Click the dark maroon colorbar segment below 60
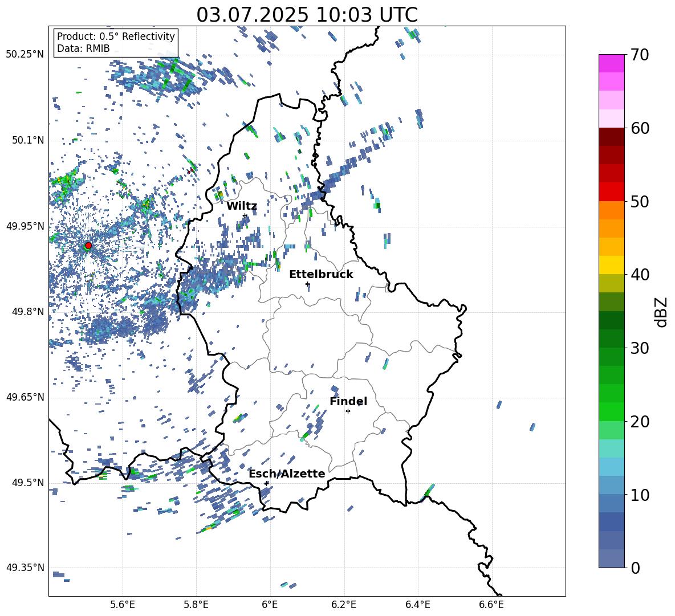675x616 pixels. tap(612, 137)
